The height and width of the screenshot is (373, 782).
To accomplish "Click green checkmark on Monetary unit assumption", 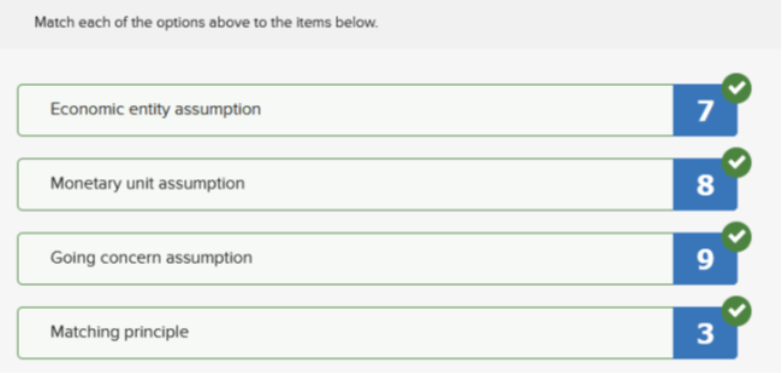I will 737,163.
